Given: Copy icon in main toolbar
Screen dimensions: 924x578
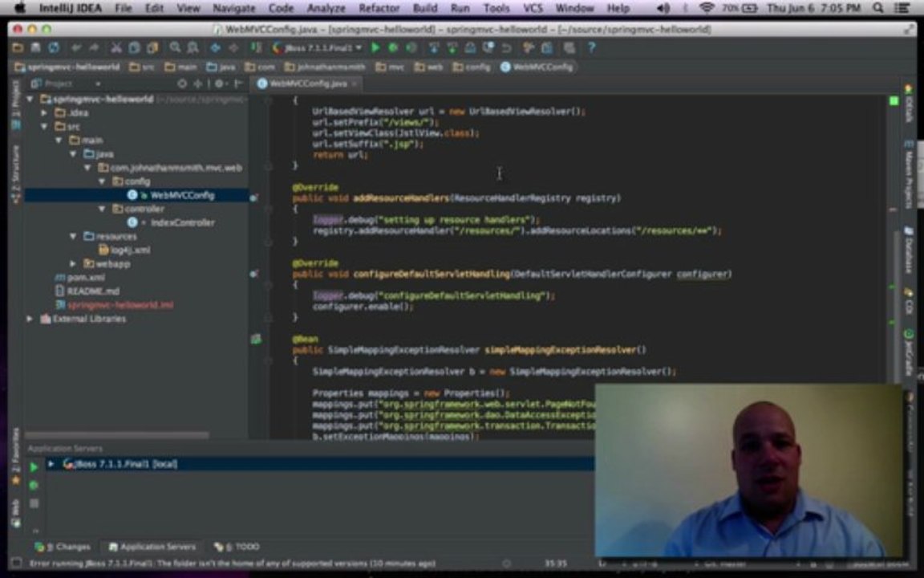Looking at the screenshot, I should [135, 48].
